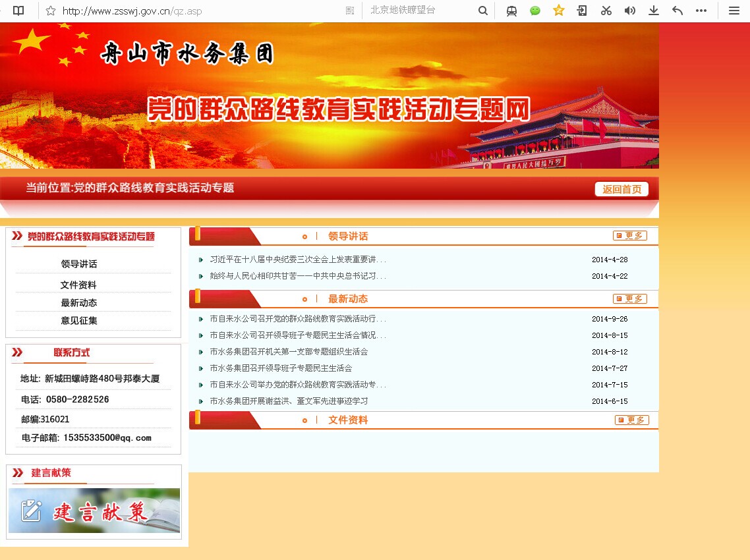Click 更多 button in 领导讲话 section
This screenshot has width=750, height=560.
tap(630, 236)
